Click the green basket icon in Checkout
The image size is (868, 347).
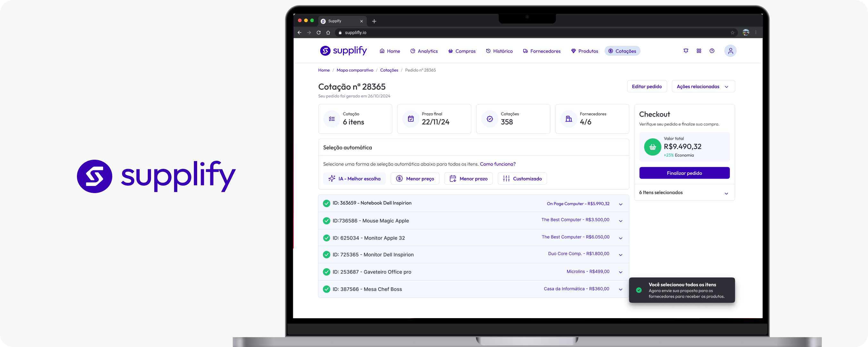[652, 147]
